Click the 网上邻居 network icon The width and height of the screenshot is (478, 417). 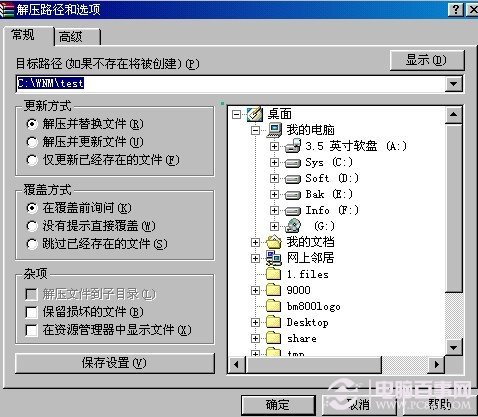coord(274,258)
